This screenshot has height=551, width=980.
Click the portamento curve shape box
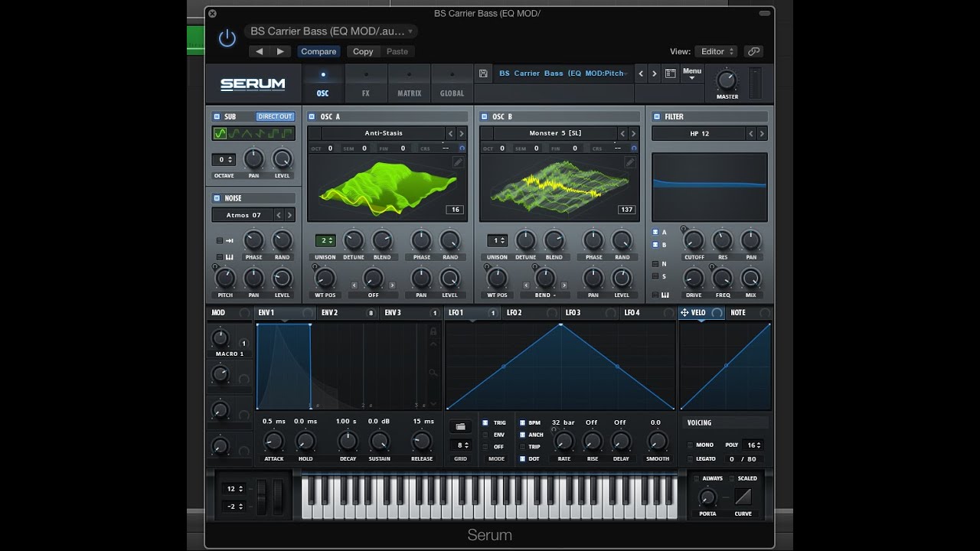coord(743,497)
